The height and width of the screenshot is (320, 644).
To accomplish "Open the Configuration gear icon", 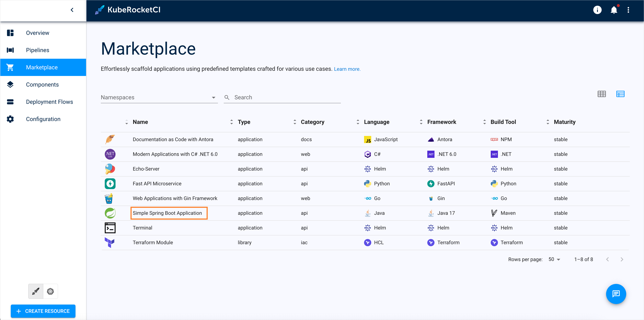I will (10, 119).
